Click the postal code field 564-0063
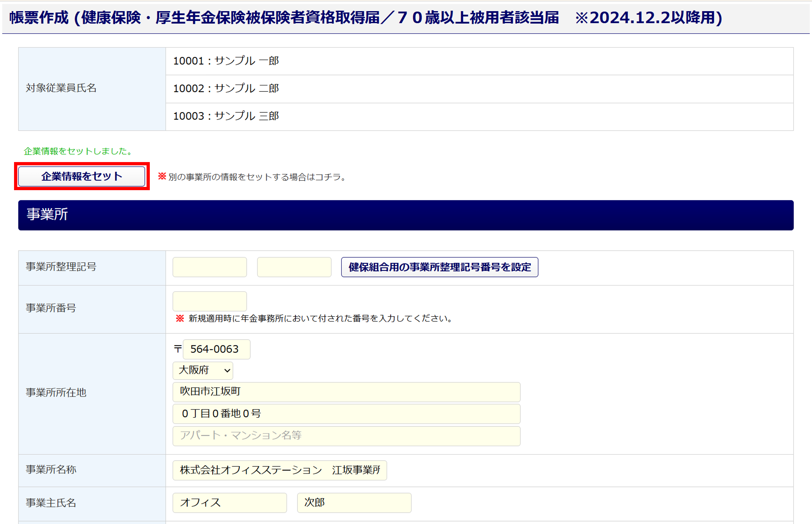Image resolution: width=812 pixels, height=524 pixels. pos(216,349)
